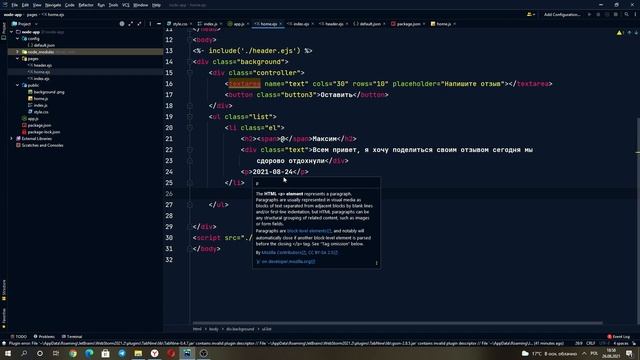Click the Run configuration play icon

click(589, 14)
